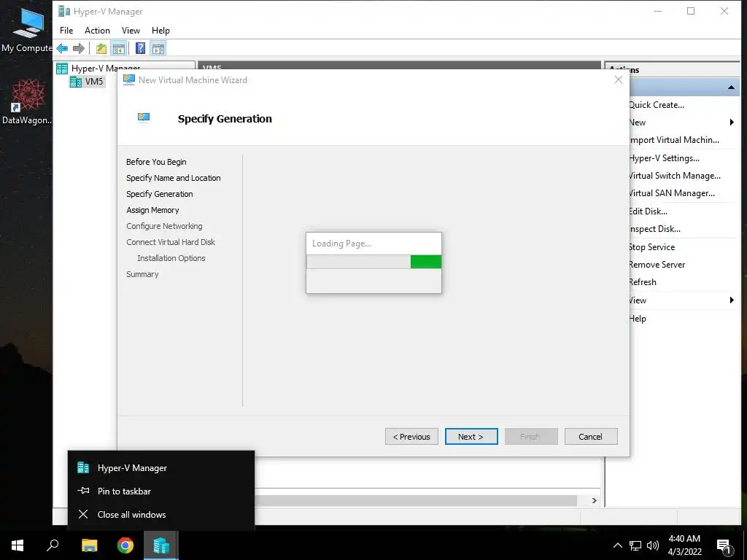Open Hyper-V Settings in Actions pane
This screenshot has height=560, width=747.
click(664, 158)
